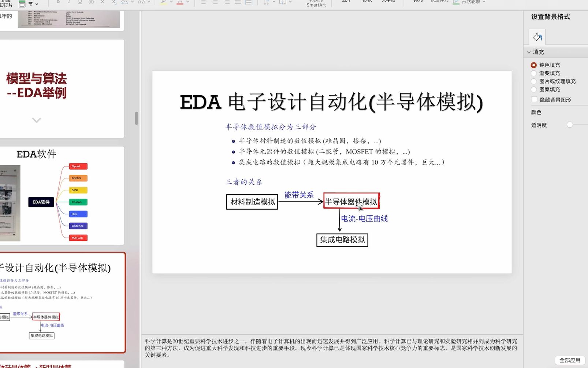The image size is (588, 368).
Task: Open the highlight color dropdown arrow
Action: click(x=171, y=2)
